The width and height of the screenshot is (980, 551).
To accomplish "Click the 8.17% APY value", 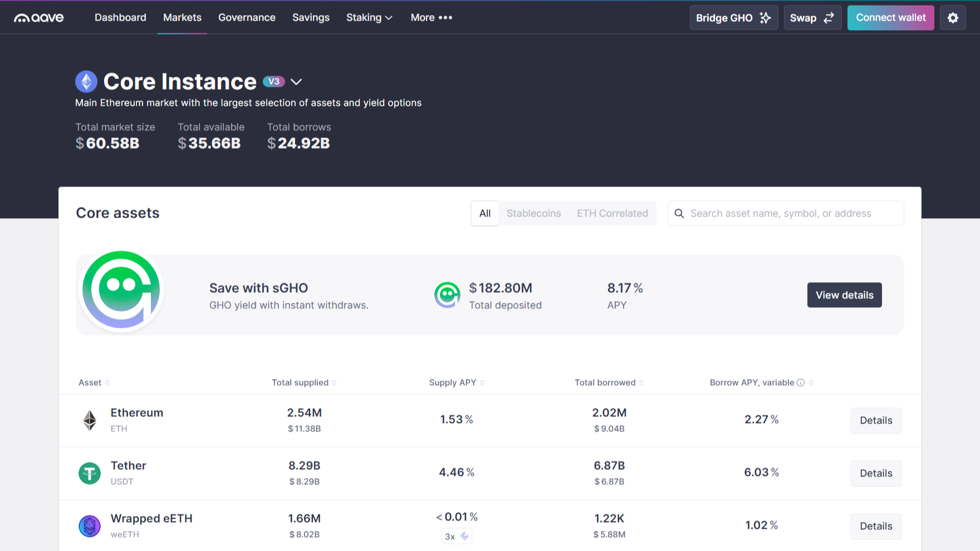I will 625,288.
